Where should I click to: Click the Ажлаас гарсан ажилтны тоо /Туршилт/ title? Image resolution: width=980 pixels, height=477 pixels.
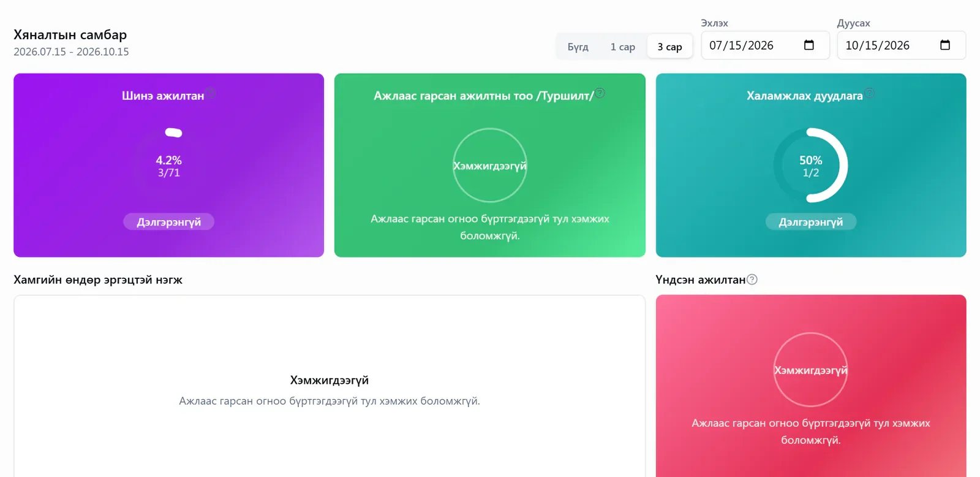click(x=484, y=96)
